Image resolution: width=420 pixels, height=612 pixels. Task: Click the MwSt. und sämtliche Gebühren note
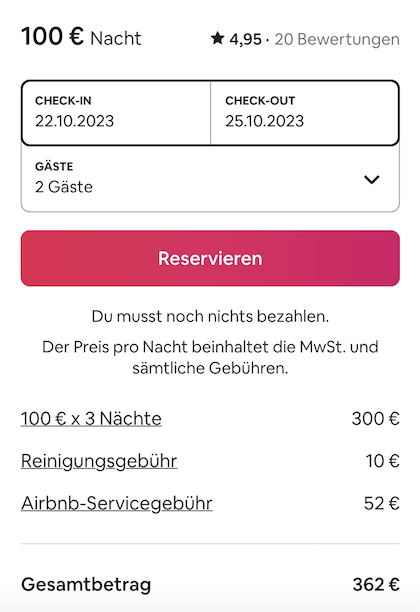[x=210, y=358]
